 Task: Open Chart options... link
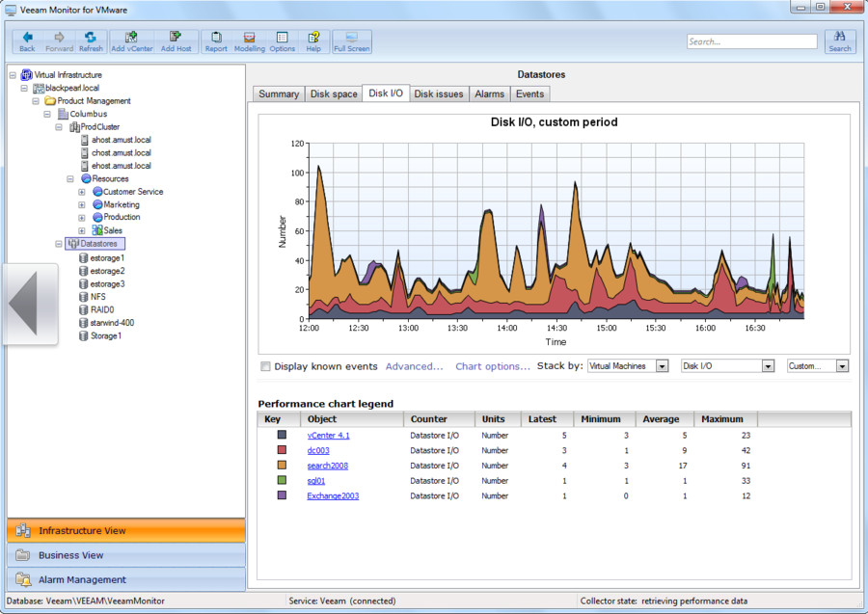tap(493, 366)
